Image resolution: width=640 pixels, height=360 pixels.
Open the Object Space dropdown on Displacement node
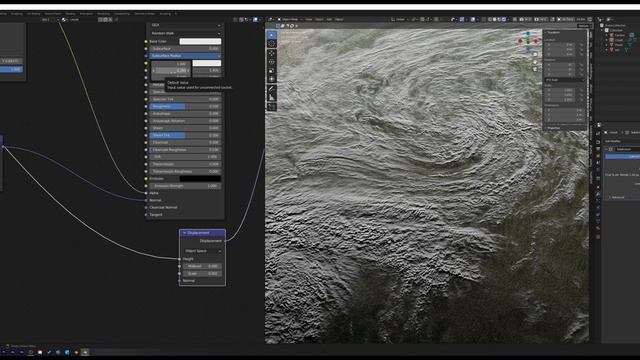[203, 251]
